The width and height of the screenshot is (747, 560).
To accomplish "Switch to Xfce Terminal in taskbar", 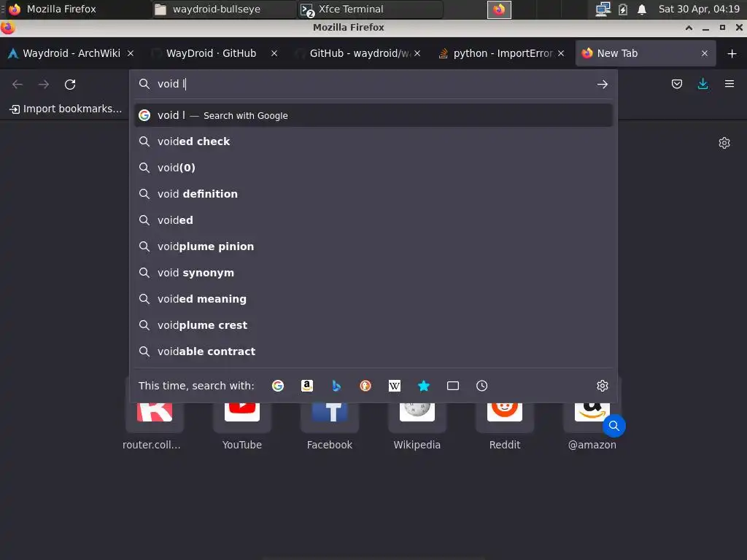I will pyautogui.click(x=371, y=9).
